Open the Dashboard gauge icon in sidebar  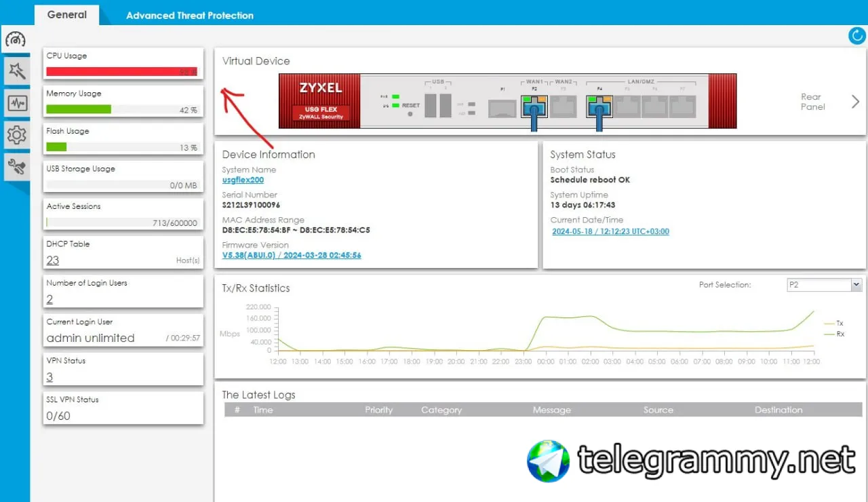point(16,39)
